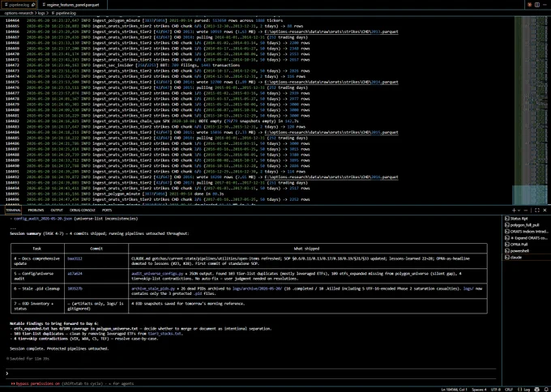The height and width of the screenshot is (392, 551).
Task: Click log line number 184472
Action: [12, 66]
